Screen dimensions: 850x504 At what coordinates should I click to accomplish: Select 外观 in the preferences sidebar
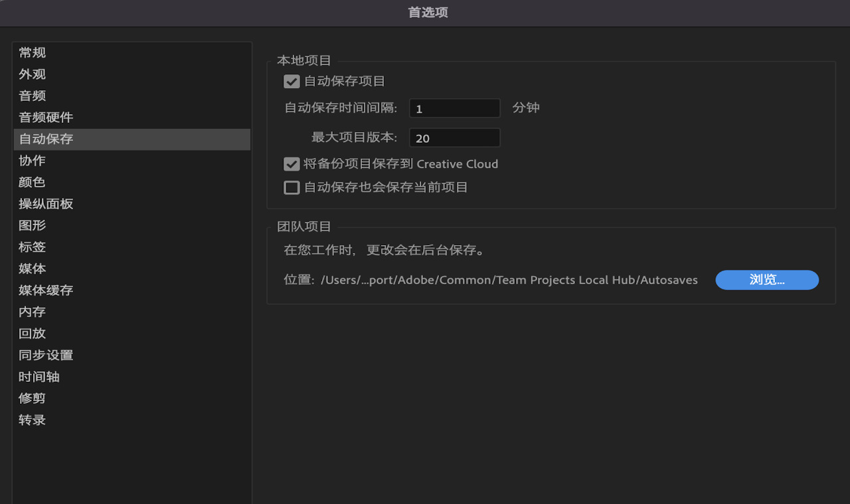point(132,74)
